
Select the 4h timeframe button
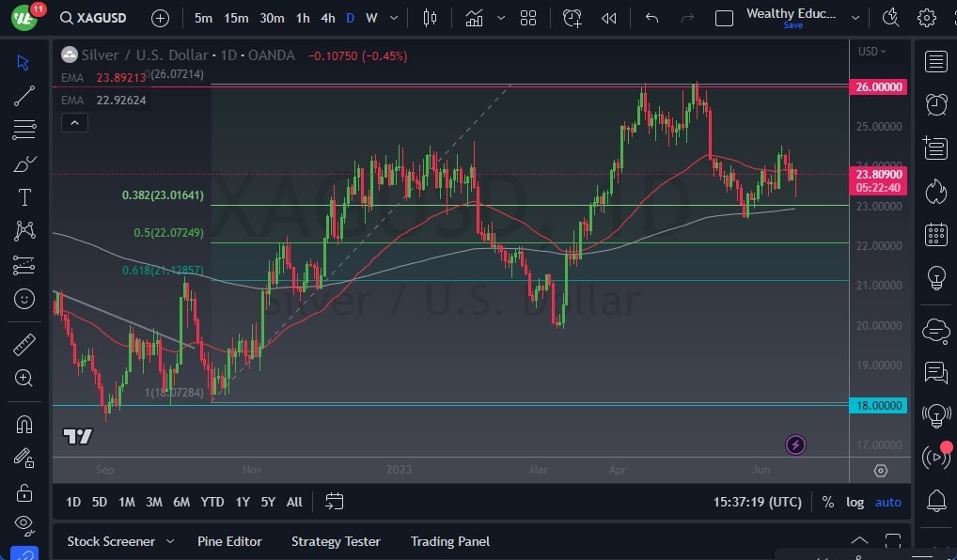coord(327,18)
